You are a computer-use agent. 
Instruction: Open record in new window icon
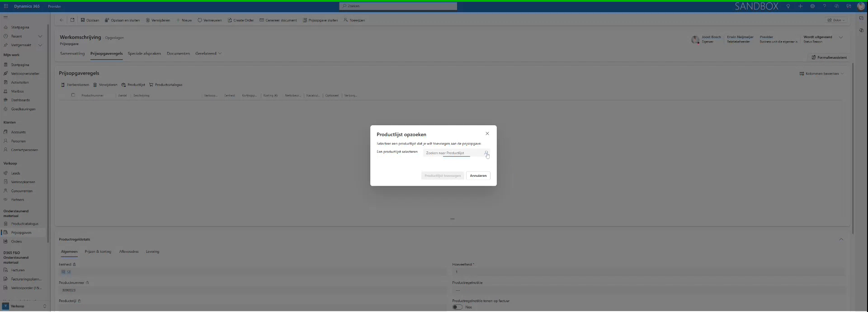[x=72, y=20]
